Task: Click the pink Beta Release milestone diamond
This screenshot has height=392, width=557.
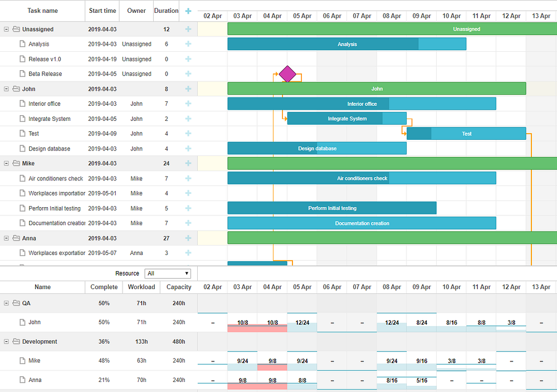Action: click(x=287, y=74)
